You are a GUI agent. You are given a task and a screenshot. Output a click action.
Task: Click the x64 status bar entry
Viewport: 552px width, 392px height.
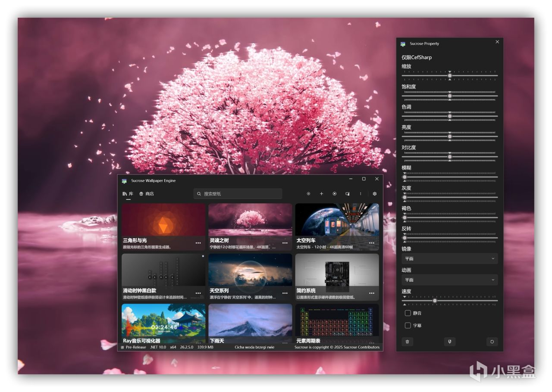[173, 347]
